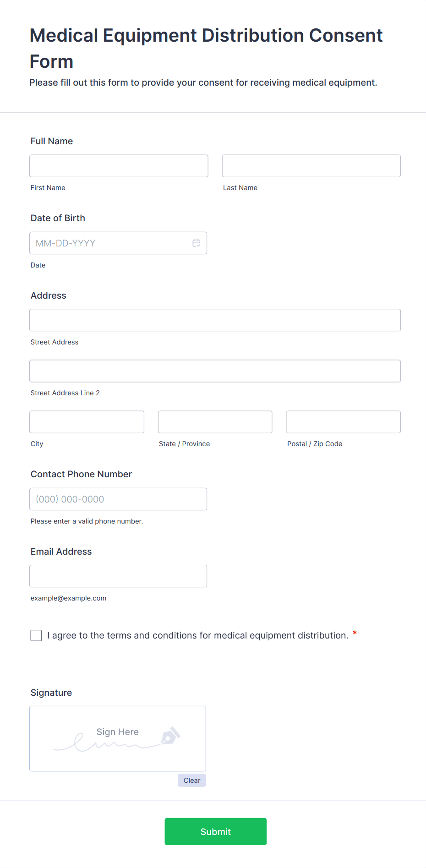The width and height of the screenshot is (426, 868).
Task: Click the pen icon in signature box
Action: coord(170,736)
